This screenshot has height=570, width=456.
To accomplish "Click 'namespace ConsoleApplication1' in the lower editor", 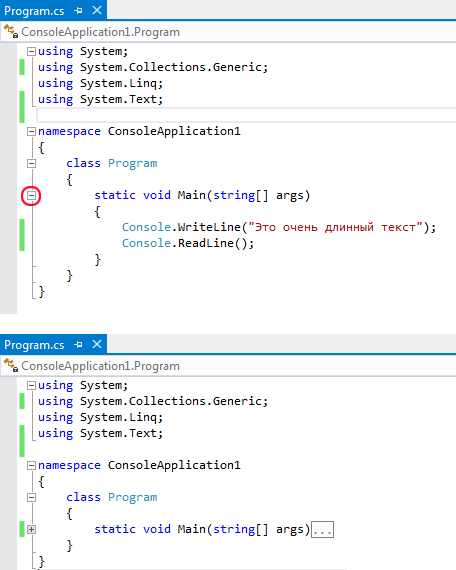I will tap(139, 465).
